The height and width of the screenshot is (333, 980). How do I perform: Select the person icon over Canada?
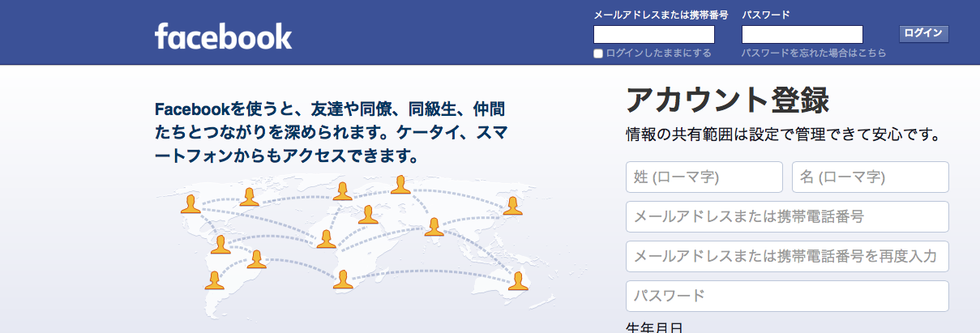coord(249,197)
